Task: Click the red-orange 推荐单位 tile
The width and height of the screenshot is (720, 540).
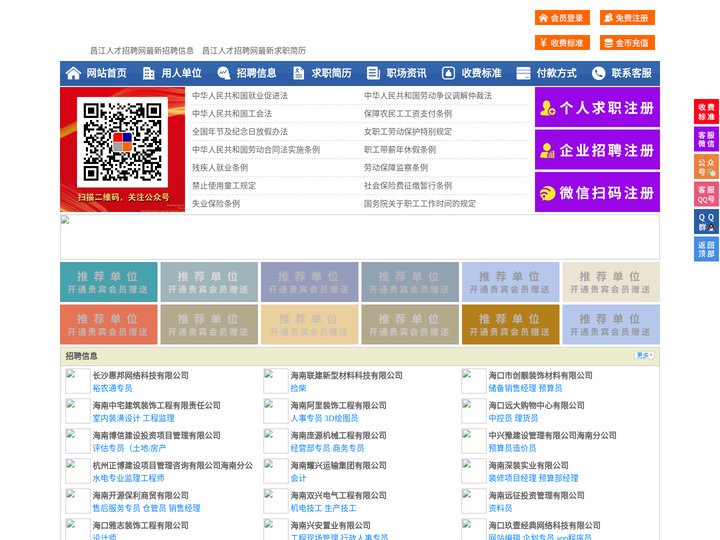Action: [x=108, y=324]
